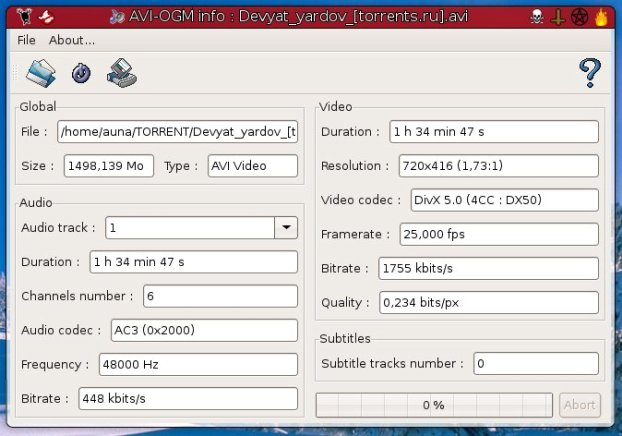Open the File menu

click(x=26, y=40)
